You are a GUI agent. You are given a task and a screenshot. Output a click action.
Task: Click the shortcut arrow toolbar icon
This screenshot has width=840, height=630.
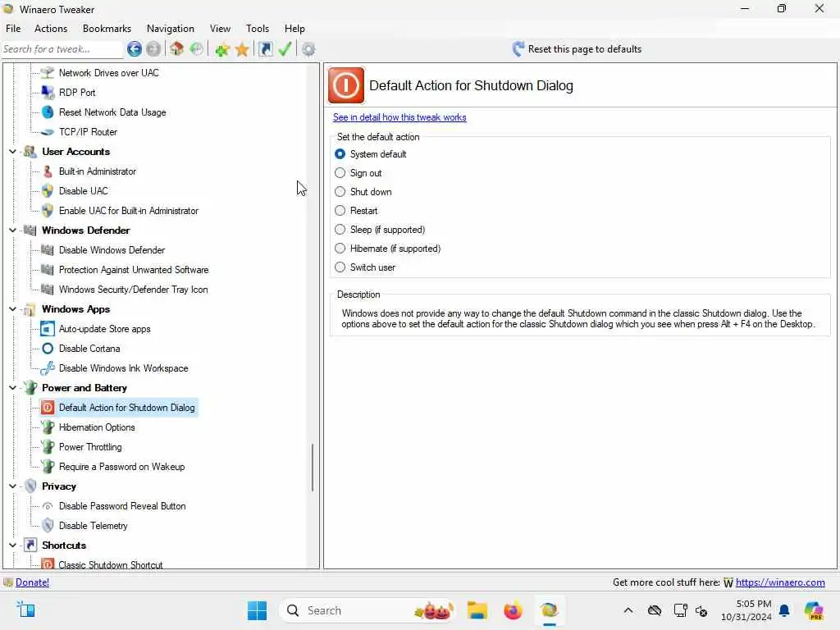pos(265,49)
